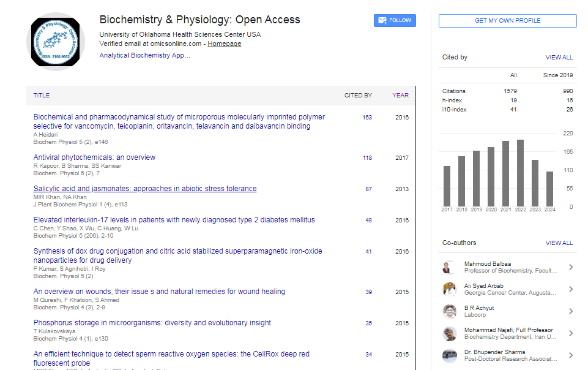588x370 pixels.
Task: Click the 2022 bar in citation chart
Action: 520,173
